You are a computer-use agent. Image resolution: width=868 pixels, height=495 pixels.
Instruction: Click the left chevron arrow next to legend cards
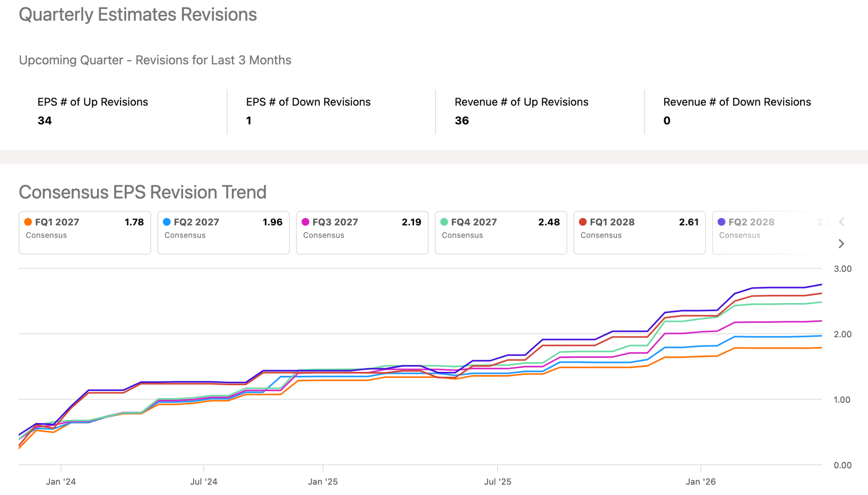pos(841,222)
